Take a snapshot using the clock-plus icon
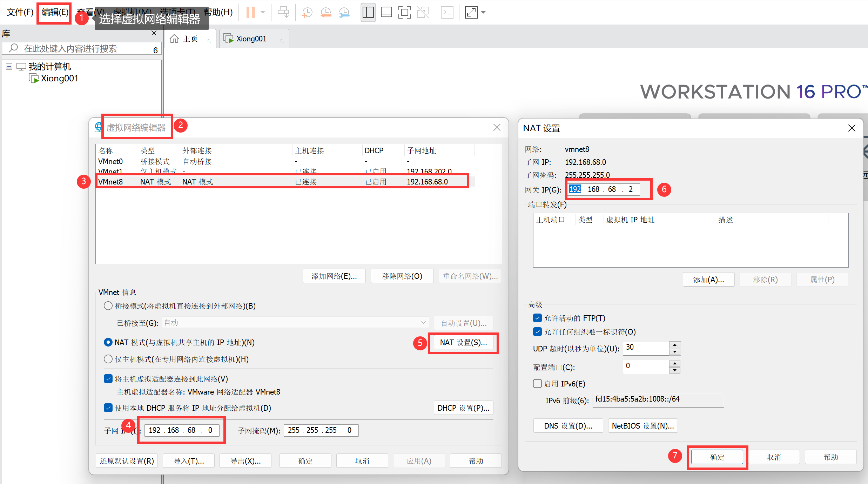 point(307,12)
